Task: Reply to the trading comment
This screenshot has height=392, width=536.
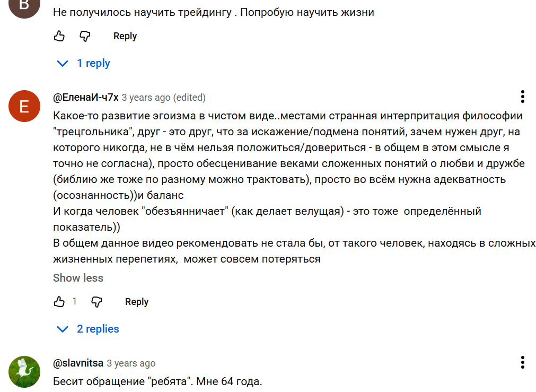Action: click(x=124, y=36)
